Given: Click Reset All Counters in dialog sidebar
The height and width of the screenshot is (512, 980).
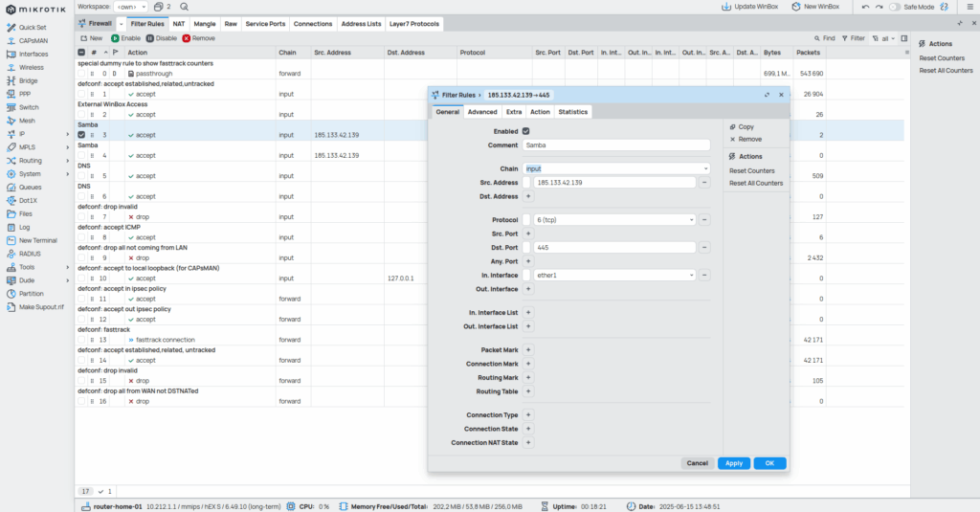Looking at the screenshot, I should [x=756, y=183].
